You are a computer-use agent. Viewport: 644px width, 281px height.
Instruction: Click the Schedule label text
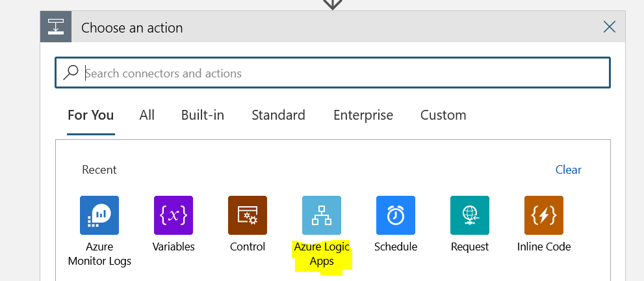point(396,247)
